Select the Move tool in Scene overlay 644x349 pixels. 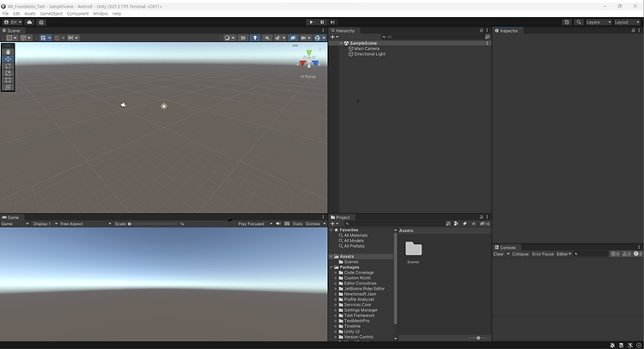(x=8, y=58)
